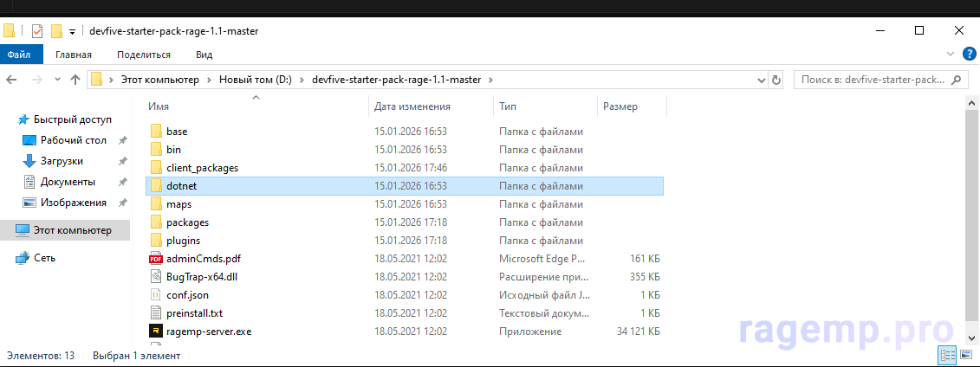Sort files by Дата изменения column
This screenshot has width=980, height=367.
[412, 106]
